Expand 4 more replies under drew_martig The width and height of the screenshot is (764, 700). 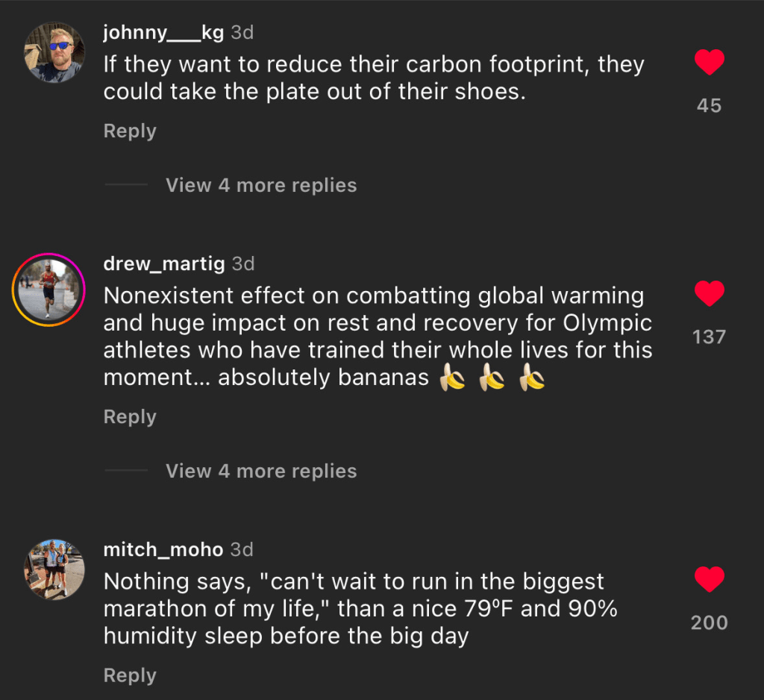(x=261, y=471)
